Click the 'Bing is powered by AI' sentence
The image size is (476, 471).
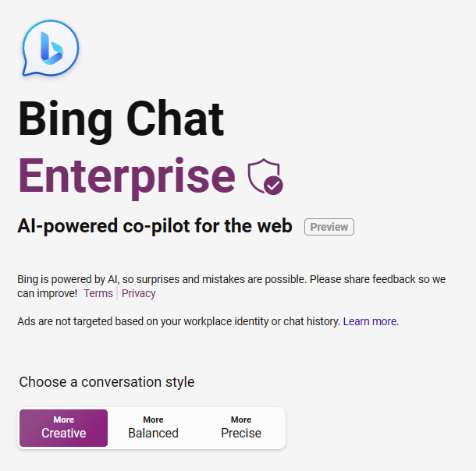(x=162, y=279)
